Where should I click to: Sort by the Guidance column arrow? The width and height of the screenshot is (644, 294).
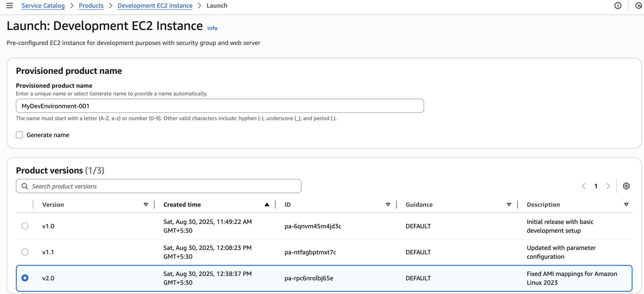(509, 205)
